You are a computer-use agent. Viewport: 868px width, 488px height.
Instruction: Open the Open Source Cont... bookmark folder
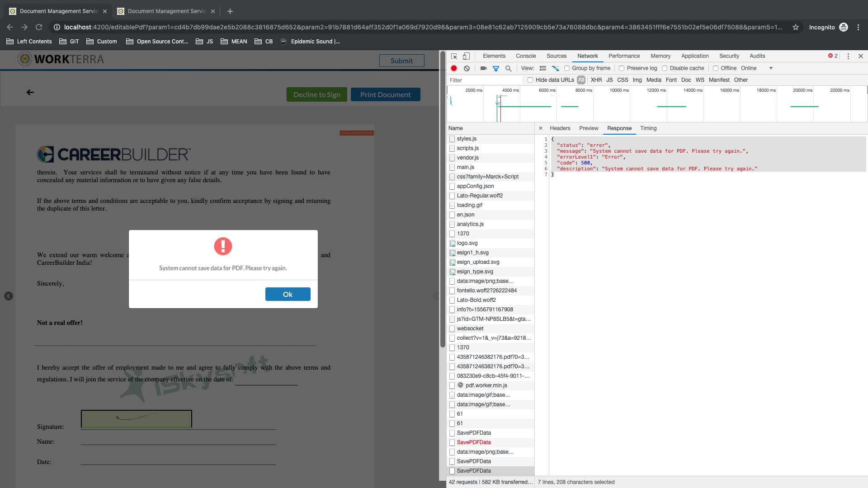pyautogui.click(x=157, y=41)
